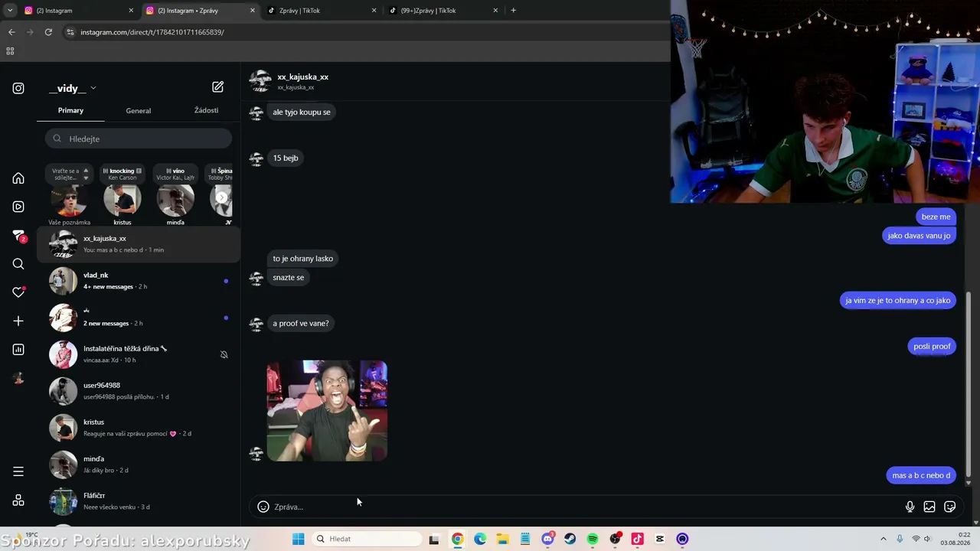The height and width of the screenshot is (551, 980).
Task: Open the Notifications heart icon
Action: (x=18, y=292)
